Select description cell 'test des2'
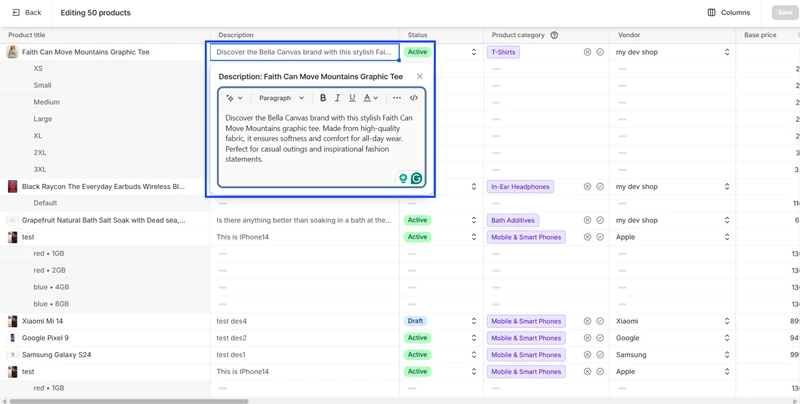This screenshot has height=404, width=800. [x=305, y=338]
